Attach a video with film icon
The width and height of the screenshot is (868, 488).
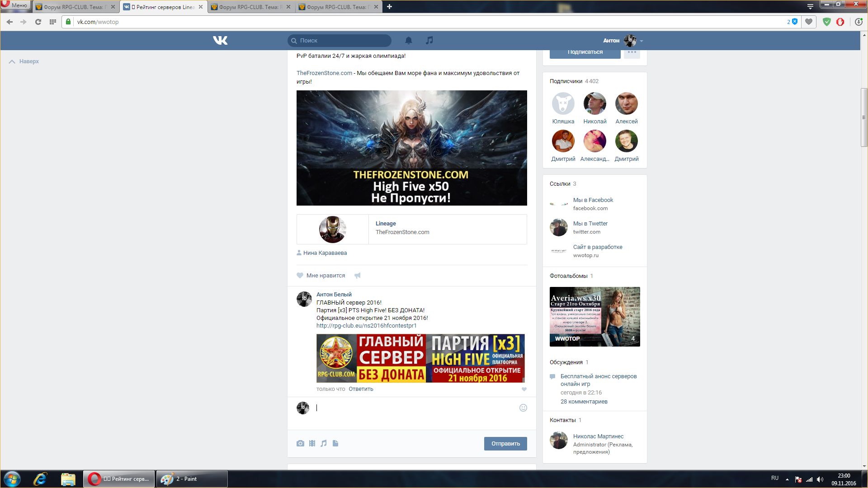(312, 444)
